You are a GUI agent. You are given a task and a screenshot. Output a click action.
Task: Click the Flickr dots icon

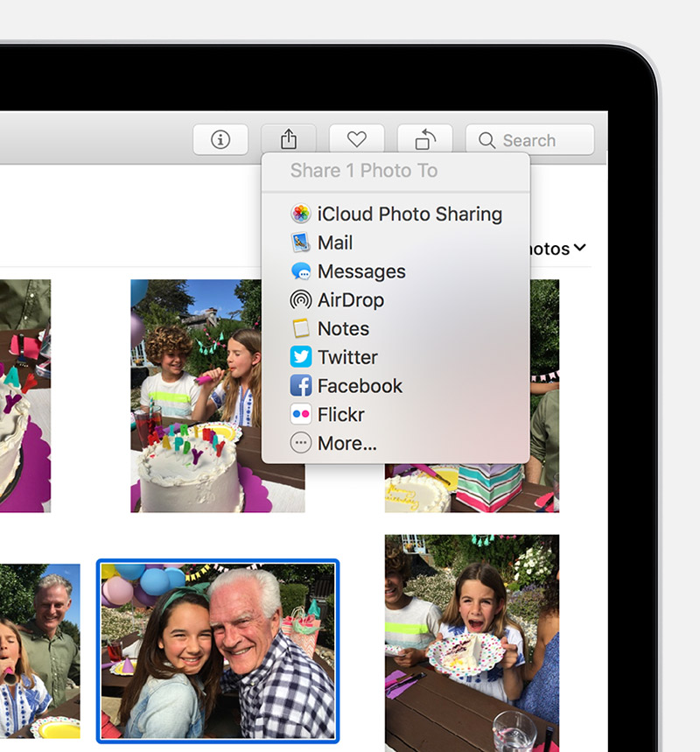coord(301,414)
